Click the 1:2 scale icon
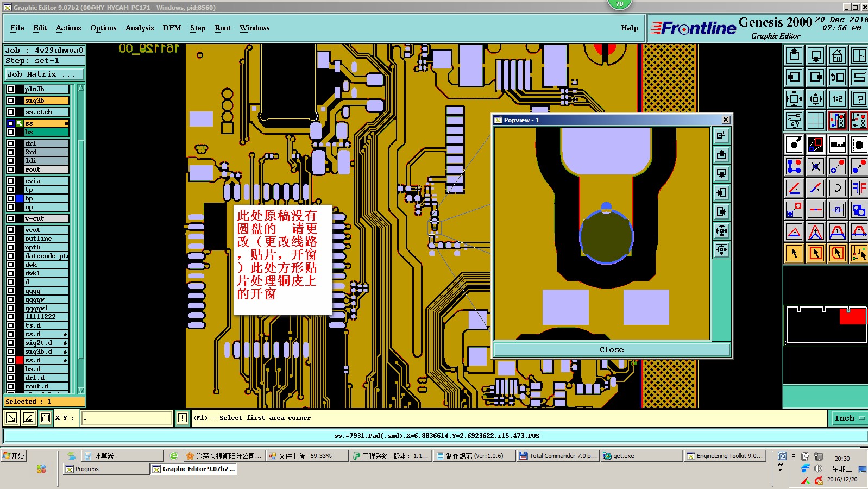Screen dimensions: 868x489 coord(838,99)
